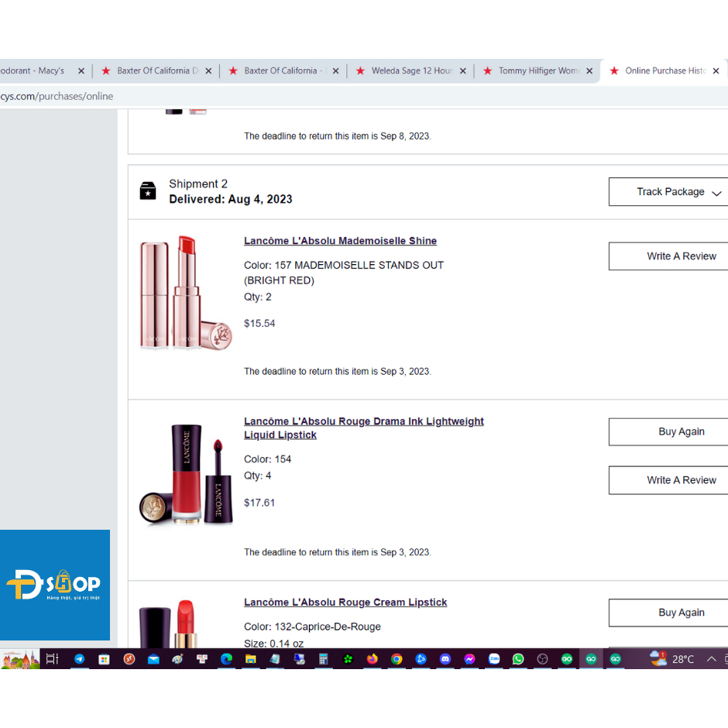
Task: Open Telegram from the taskbar
Action: (x=80, y=659)
